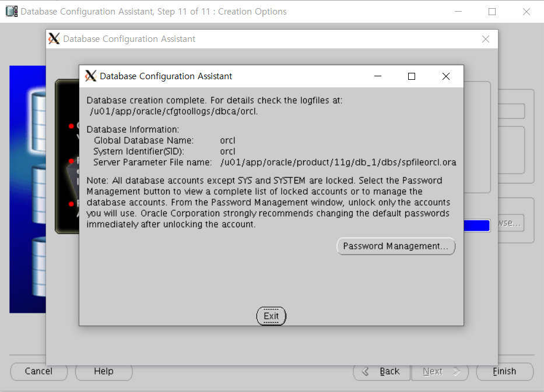Click the blue progress bar behind the dialog

[477, 225]
